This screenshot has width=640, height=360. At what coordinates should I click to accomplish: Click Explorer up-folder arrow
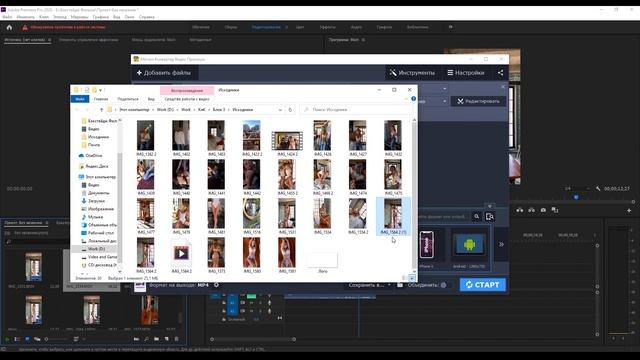click(102, 110)
